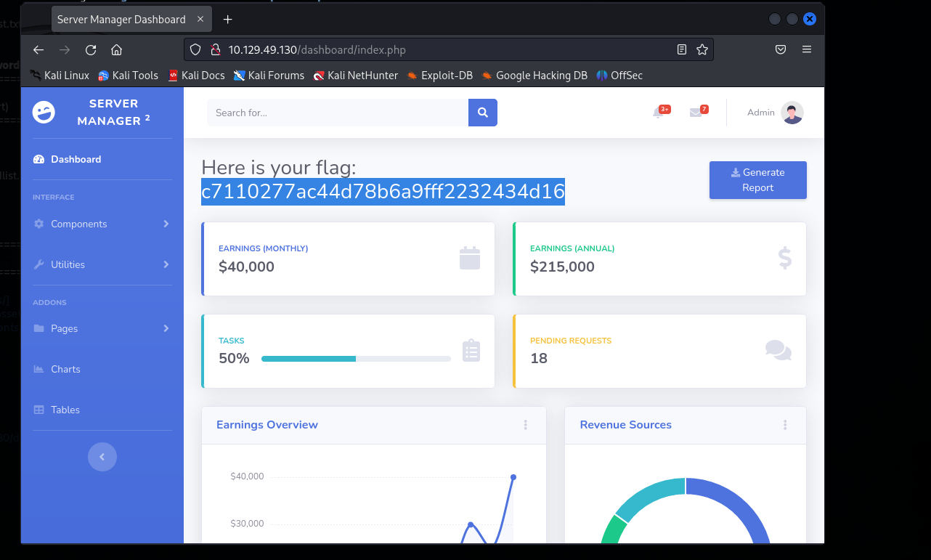Click the Tasks 50% progress bar
931x560 pixels.
[356, 359]
